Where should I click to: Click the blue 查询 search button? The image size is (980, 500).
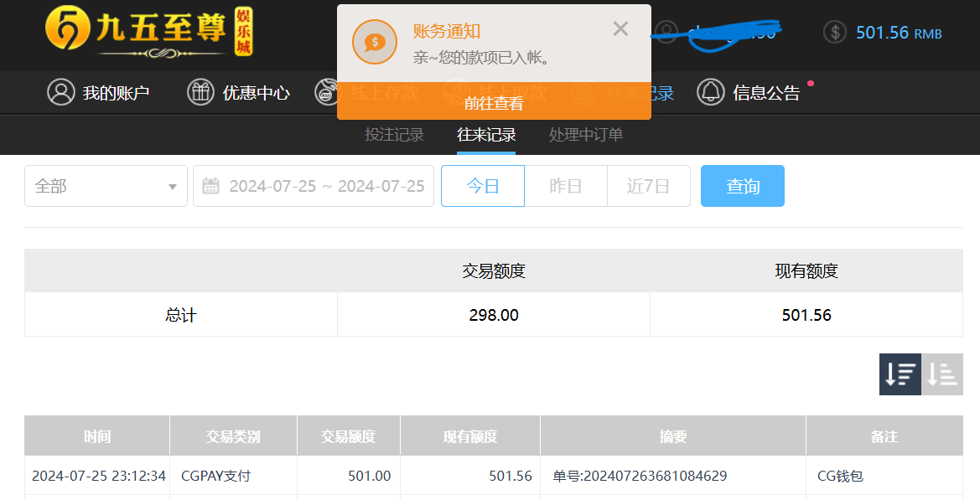pyautogui.click(x=743, y=186)
